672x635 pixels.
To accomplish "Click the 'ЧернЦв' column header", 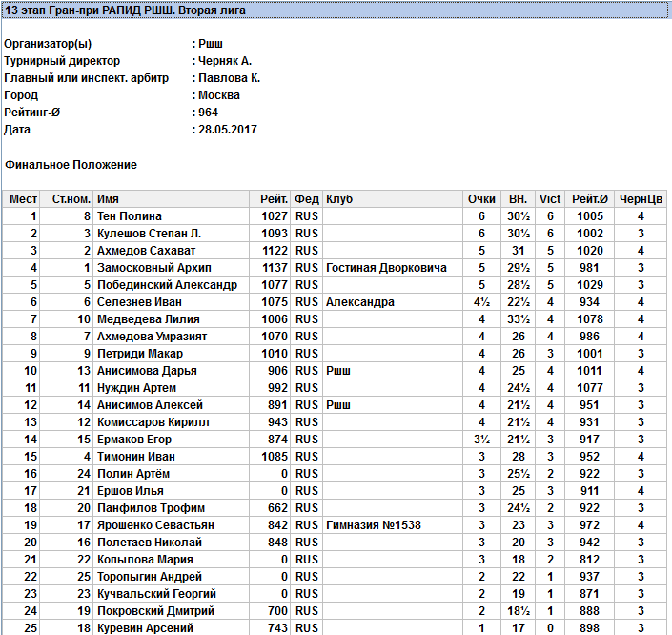I will (641, 199).
